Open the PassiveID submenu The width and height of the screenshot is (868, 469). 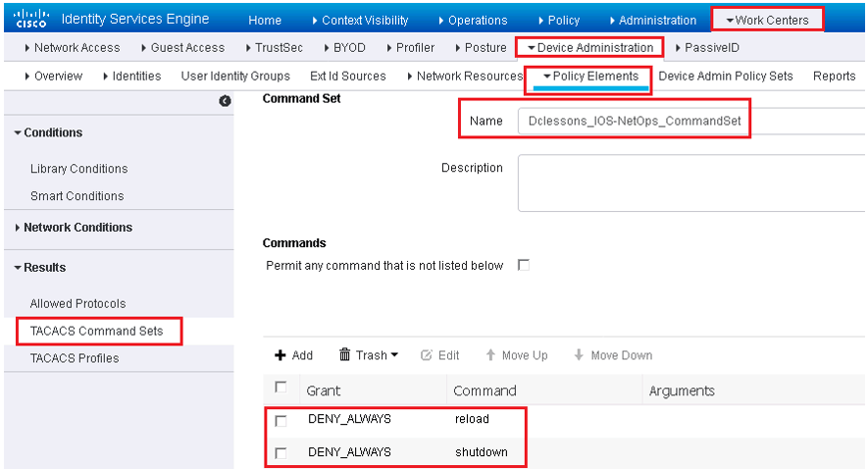(707, 48)
